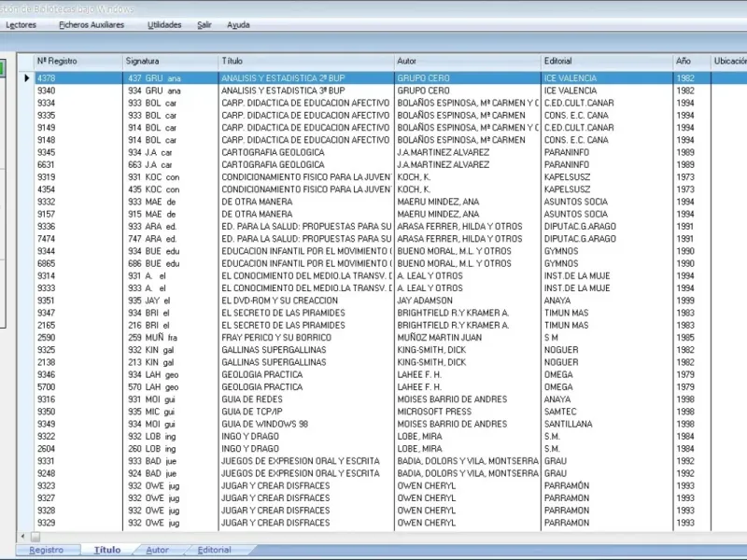Switch to the Autor tab
This screenshot has height=560, width=747.
(x=157, y=550)
